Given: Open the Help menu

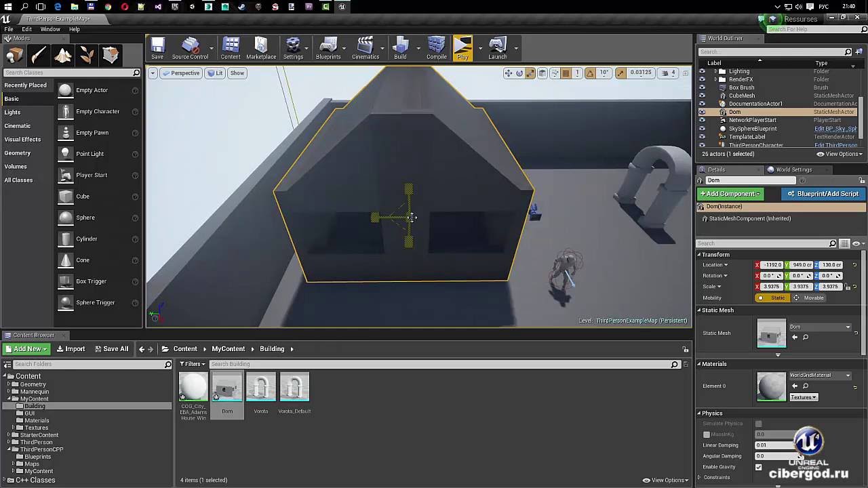Looking at the screenshot, I should tap(74, 29).
